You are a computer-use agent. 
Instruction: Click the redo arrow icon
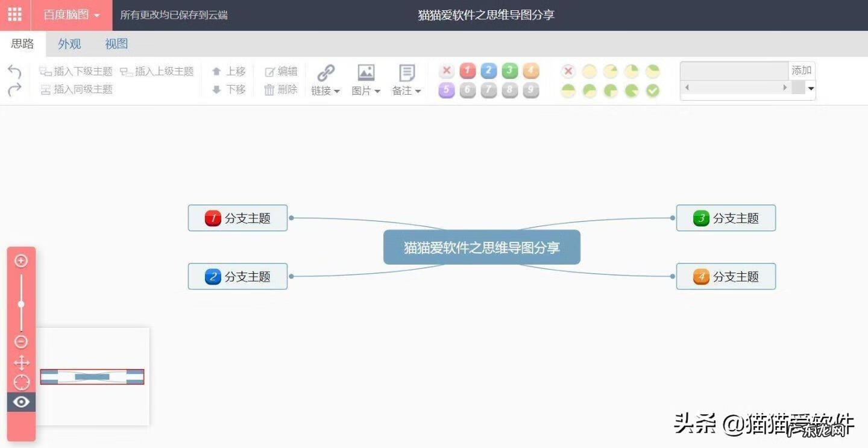click(14, 89)
